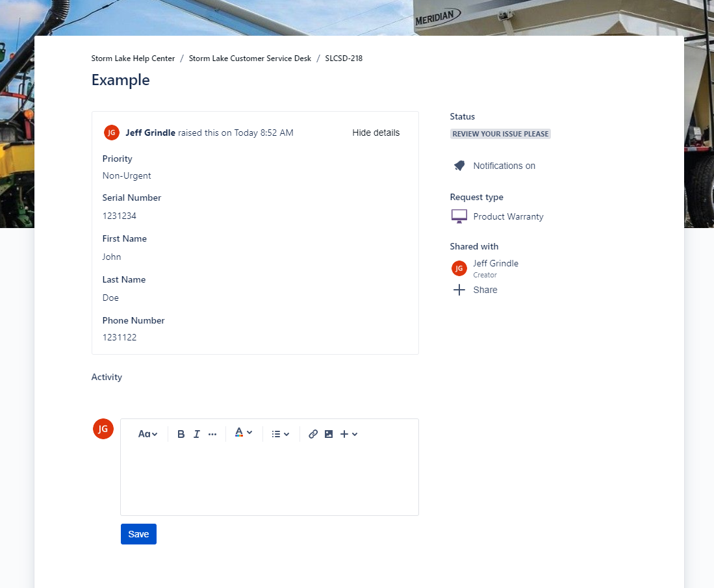714x588 pixels.
Task: Click Jeff Grindle's avatar in request header
Action: tap(112, 133)
